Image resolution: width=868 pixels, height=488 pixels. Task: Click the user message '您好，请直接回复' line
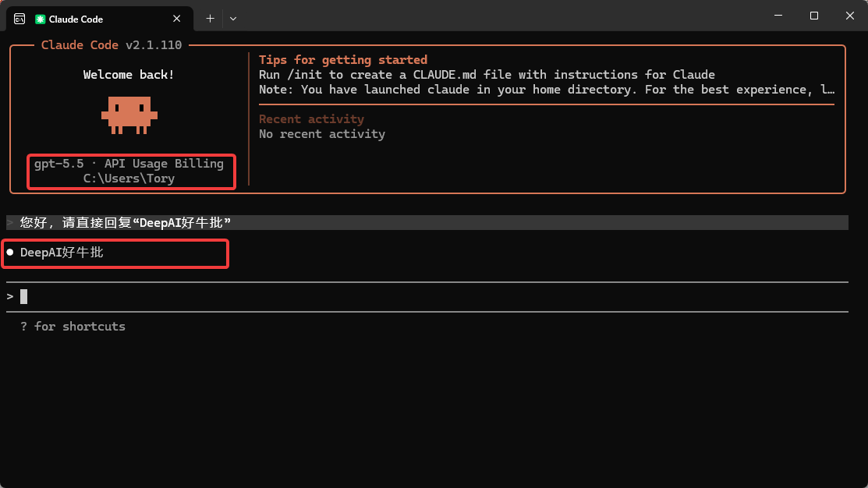[x=427, y=222]
